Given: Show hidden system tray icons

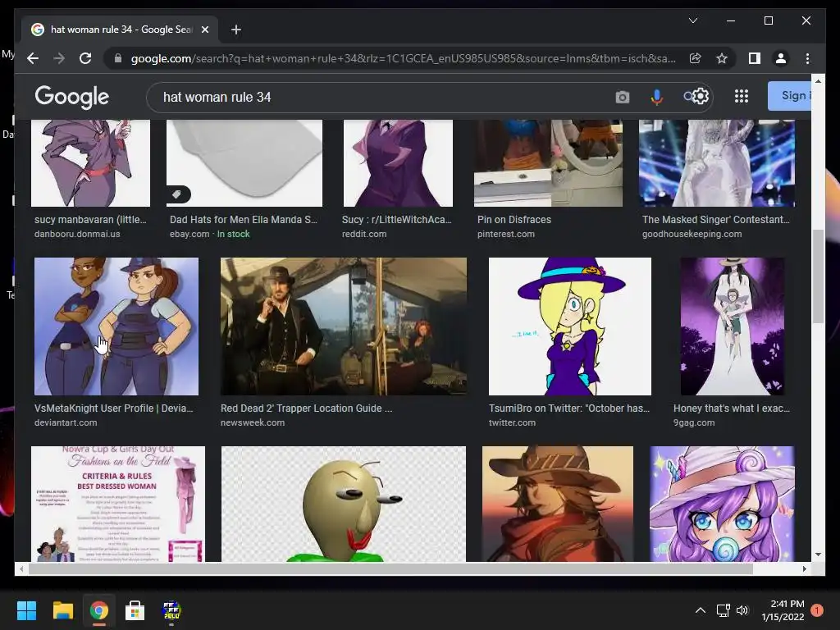Looking at the screenshot, I should tap(701, 610).
